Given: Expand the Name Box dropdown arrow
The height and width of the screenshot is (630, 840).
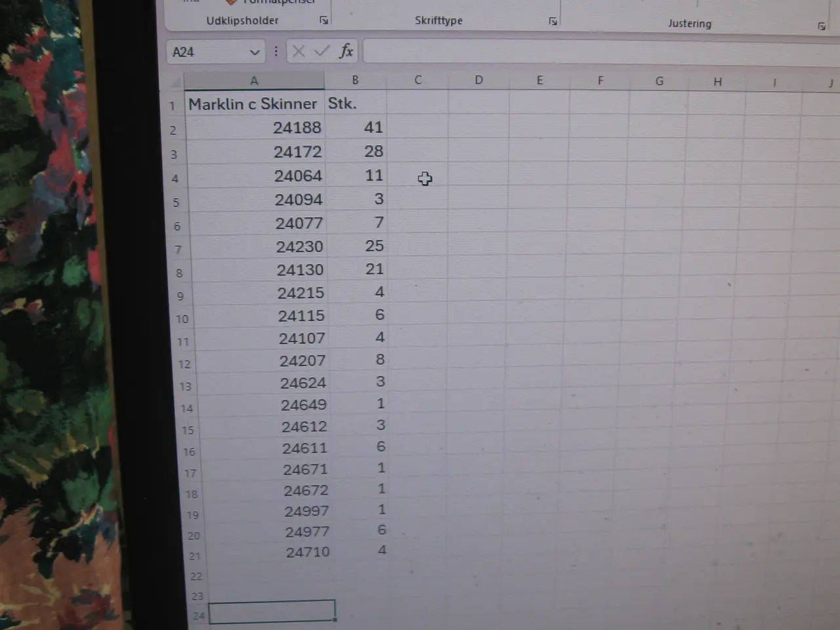Looking at the screenshot, I should [x=254, y=52].
